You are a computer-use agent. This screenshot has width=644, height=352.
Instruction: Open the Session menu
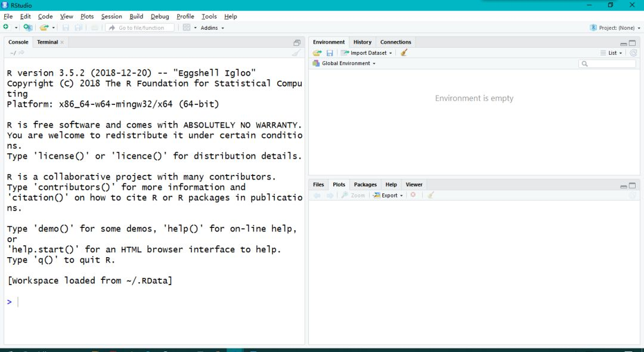coord(112,17)
